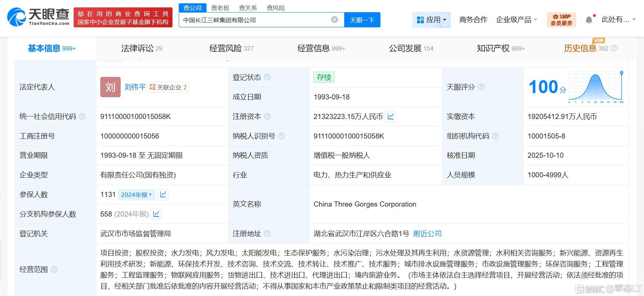Open legal representative 刘伟平 link

coord(135,87)
